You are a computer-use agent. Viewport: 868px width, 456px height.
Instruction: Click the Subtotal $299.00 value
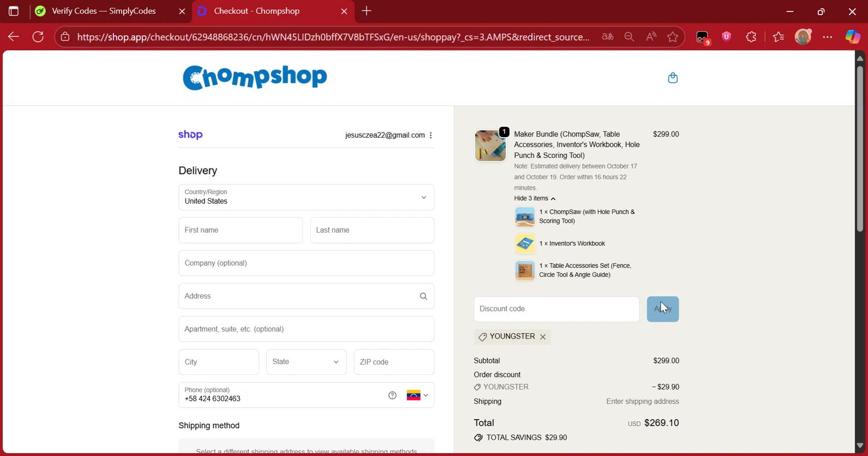[x=666, y=361]
